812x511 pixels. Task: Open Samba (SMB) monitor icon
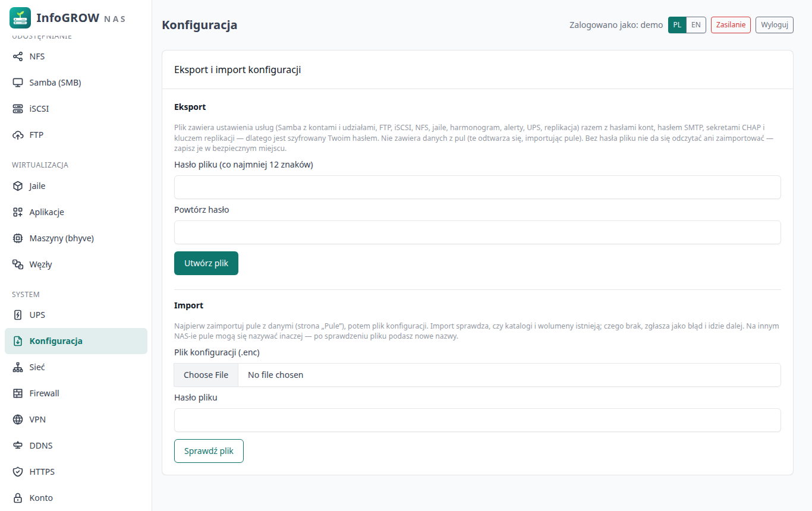click(x=18, y=83)
